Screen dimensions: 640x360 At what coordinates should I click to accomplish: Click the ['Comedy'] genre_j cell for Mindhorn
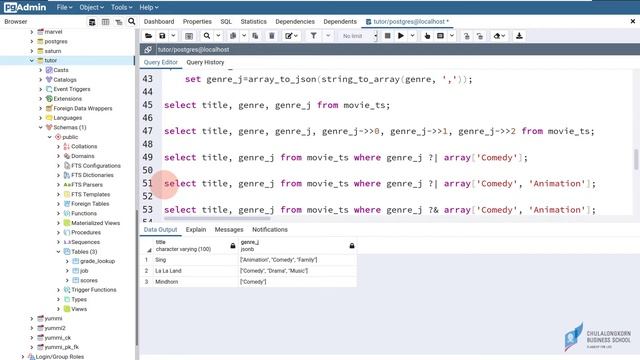[297, 282]
